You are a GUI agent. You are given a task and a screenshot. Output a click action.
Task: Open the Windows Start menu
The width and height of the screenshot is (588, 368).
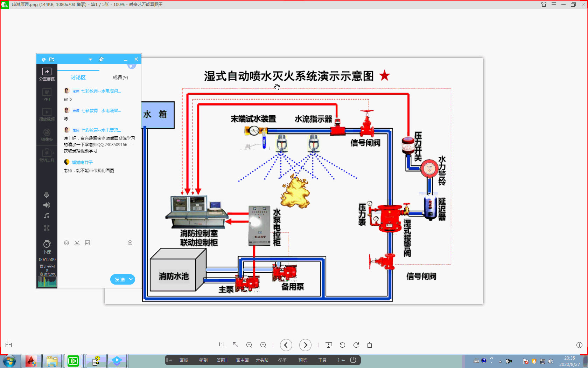coord(9,361)
